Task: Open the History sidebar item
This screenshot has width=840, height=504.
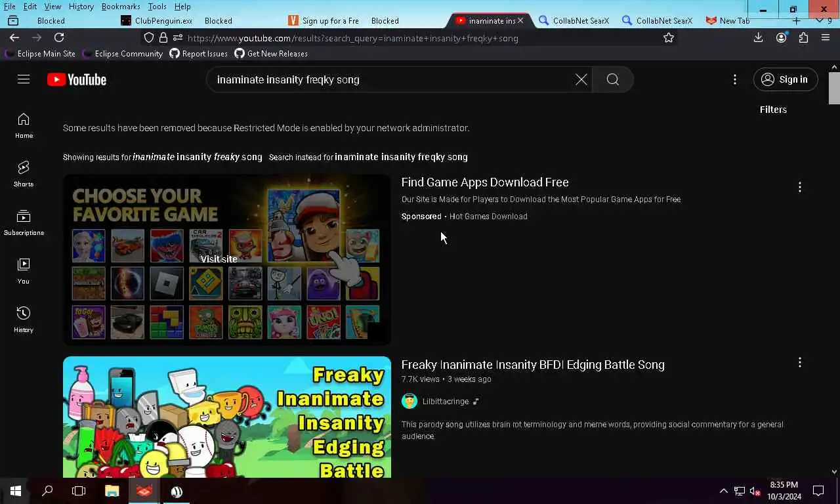Action: point(24,320)
